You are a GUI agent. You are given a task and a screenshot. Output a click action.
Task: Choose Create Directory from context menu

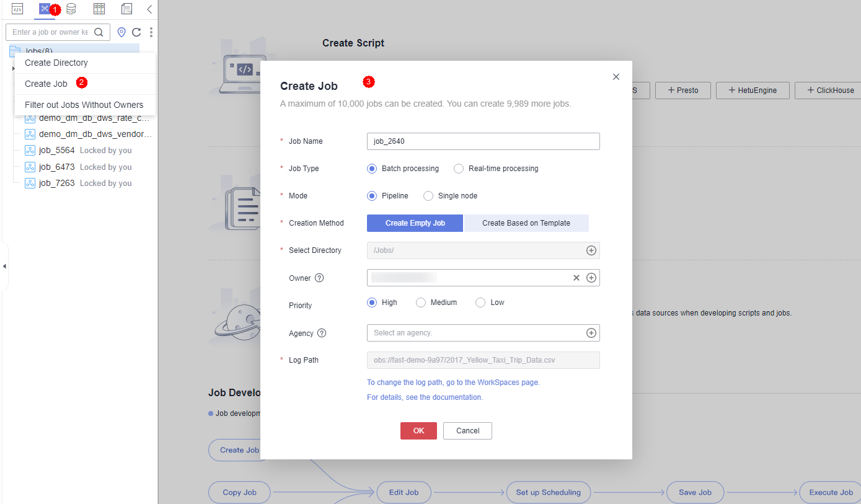point(56,63)
